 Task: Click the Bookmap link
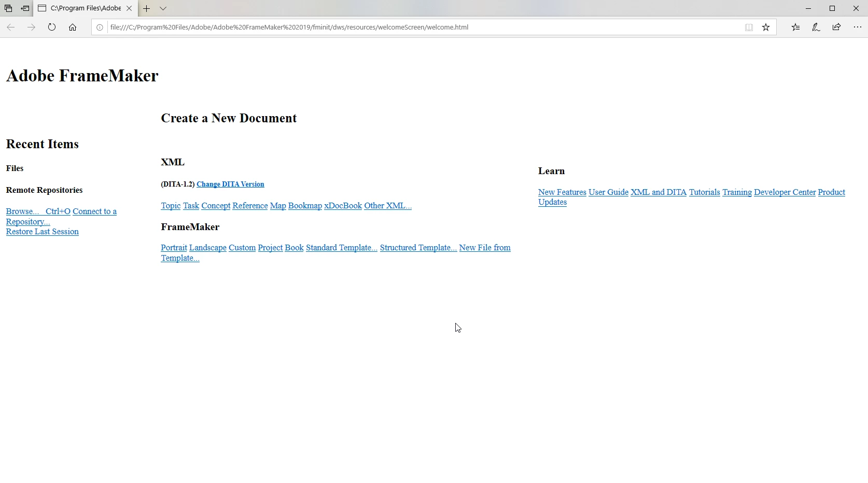point(305,206)
